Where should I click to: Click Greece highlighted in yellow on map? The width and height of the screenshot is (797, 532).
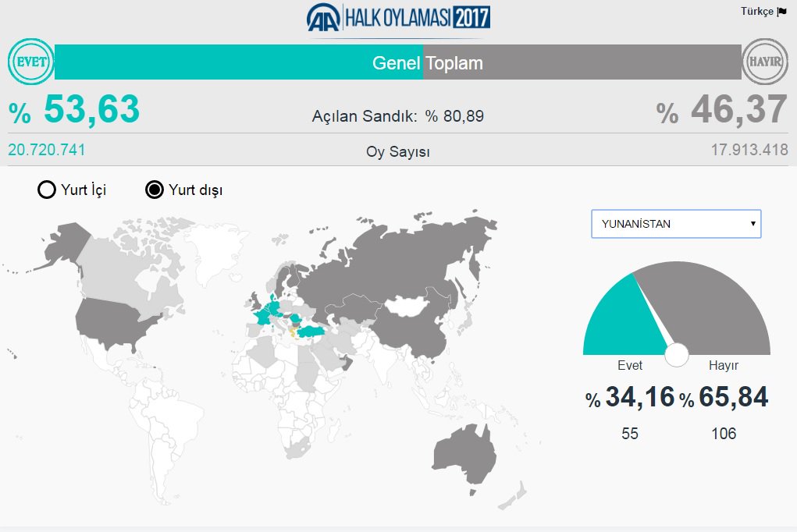point(292,333)
